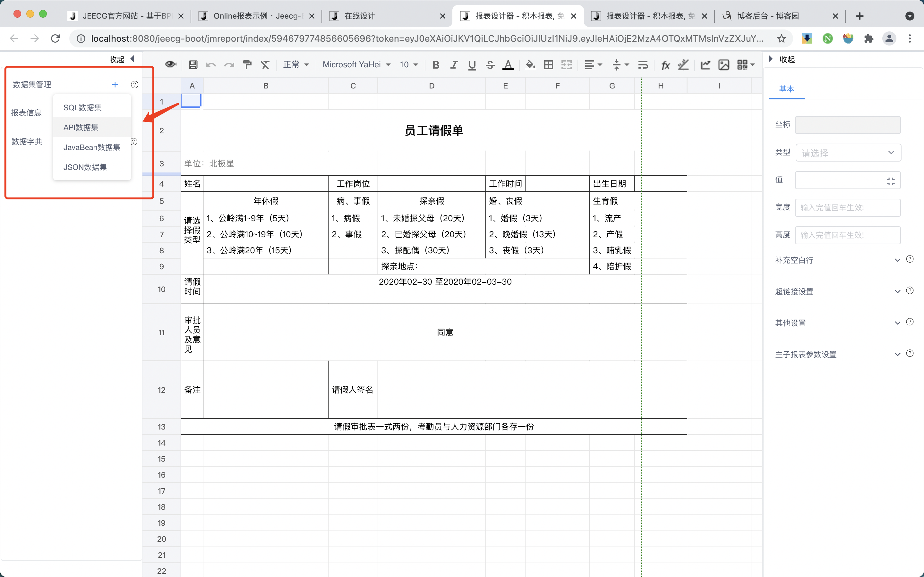This screenshot has height=577, width=924.
Task: Open the fx function insert tool
Action: (x=665, y=65)
